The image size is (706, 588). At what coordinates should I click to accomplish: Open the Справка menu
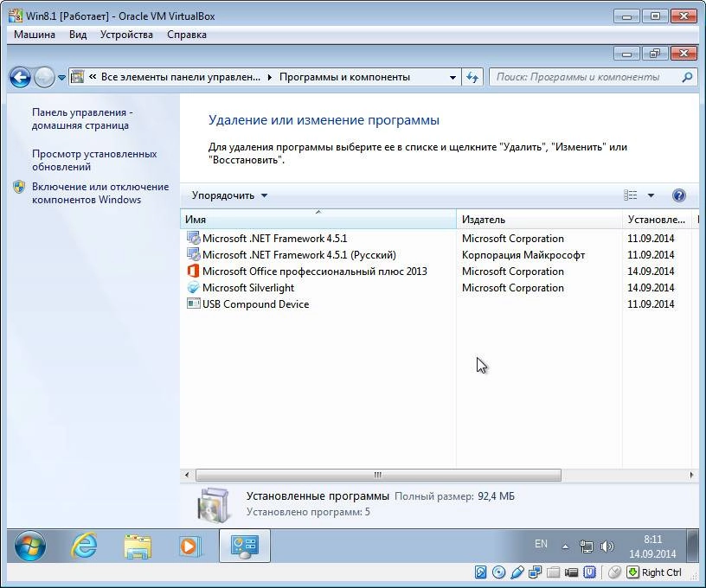(186, 35)
